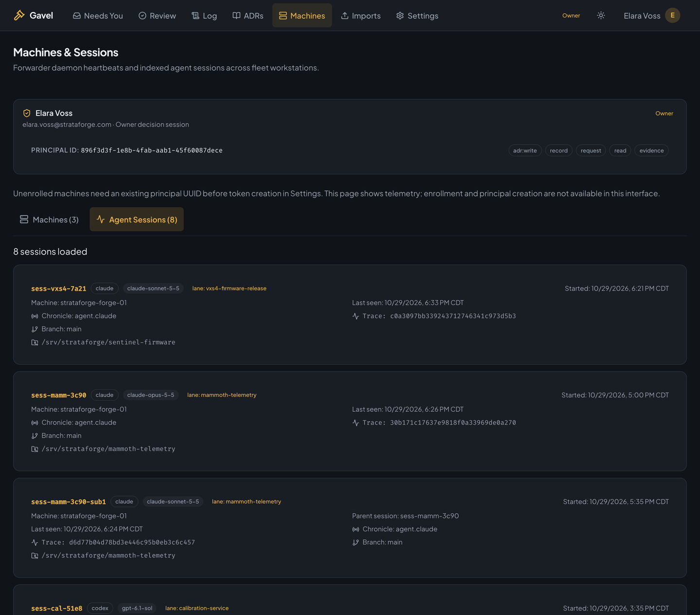Open the Needs You page
The height and width of the screenshot is (615, 700).
[x=98, y=16]
